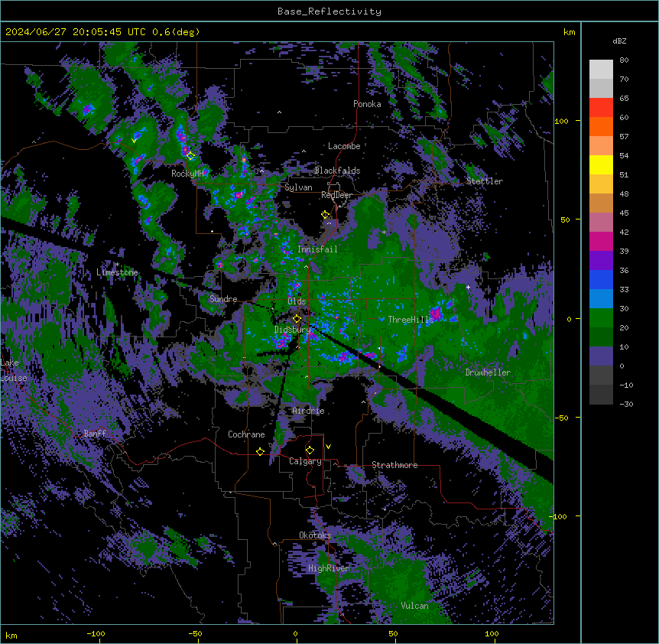Click the -50 tick label on the right axis
This screenshot has width=659, height=644.
coord(561,418)
